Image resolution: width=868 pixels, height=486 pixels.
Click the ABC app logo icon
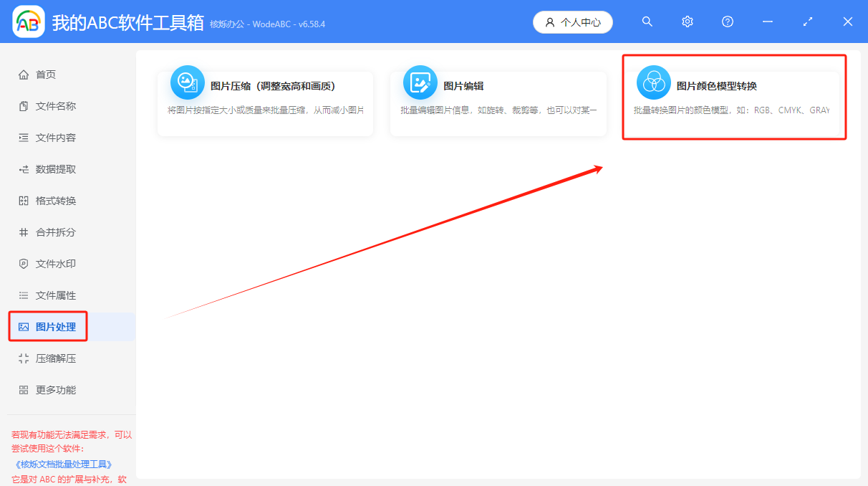click(x=29, y=22)
